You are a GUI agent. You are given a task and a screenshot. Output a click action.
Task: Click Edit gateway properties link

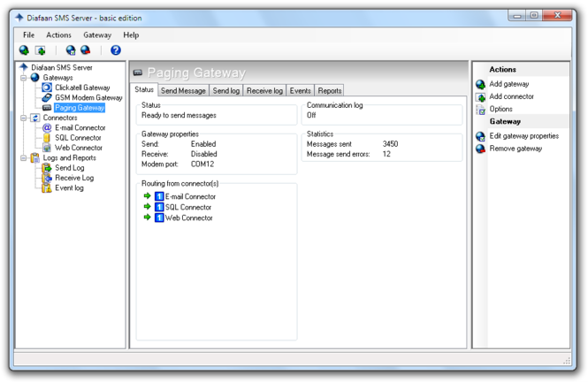pyautogui.click(x=523, y=136)
